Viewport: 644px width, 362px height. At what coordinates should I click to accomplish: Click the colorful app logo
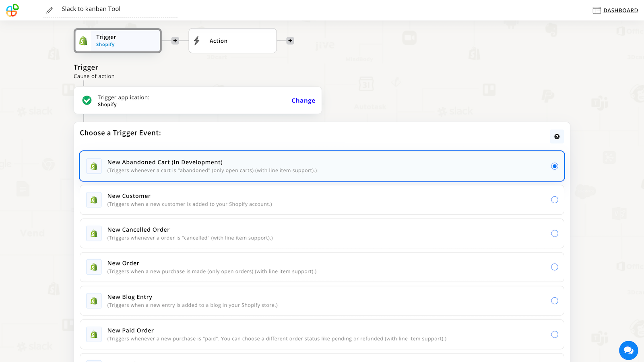pyautogui.click(x=12, y=10)
